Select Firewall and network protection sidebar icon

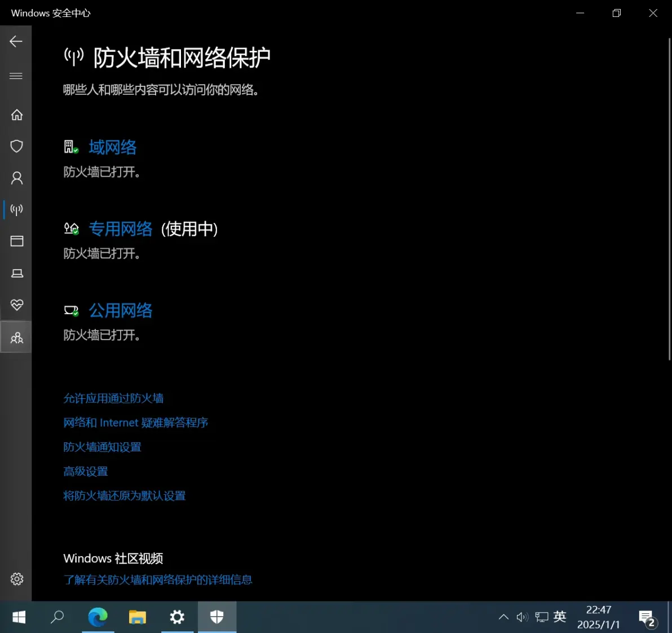click(x=17, y=210)
